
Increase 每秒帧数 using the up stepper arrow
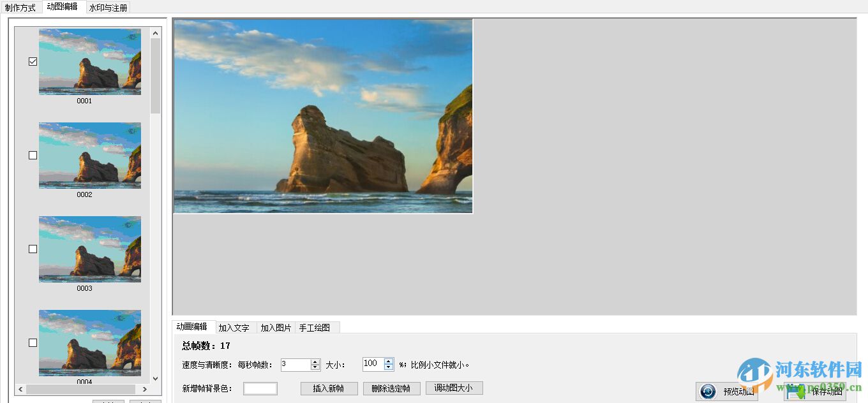pos(315,362)
